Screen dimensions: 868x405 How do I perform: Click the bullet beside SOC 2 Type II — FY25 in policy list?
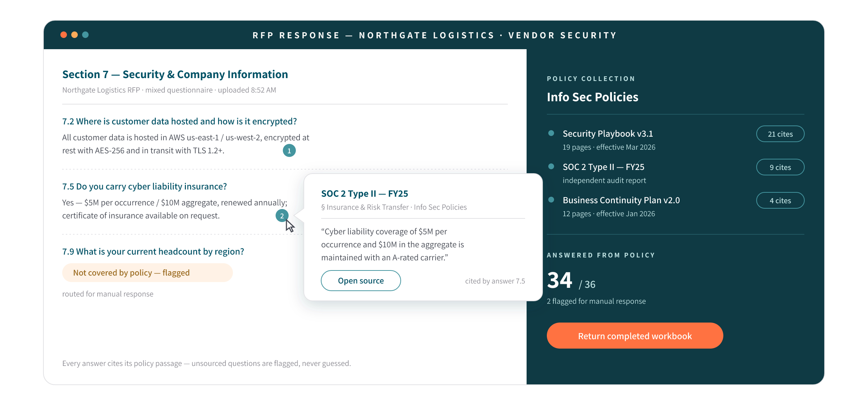pyautogui.click(x=551, y=166)
